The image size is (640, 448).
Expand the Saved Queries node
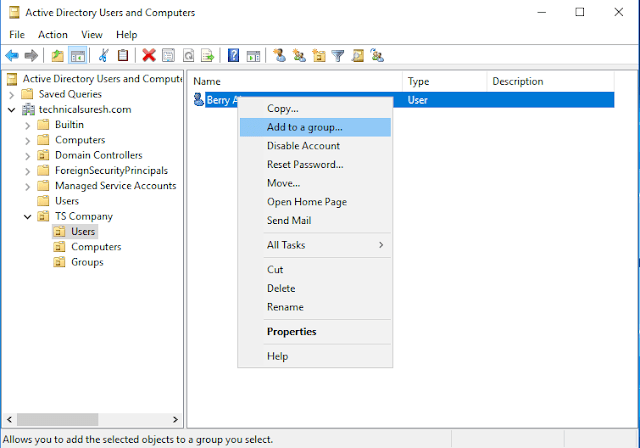[x=11, y=94]
